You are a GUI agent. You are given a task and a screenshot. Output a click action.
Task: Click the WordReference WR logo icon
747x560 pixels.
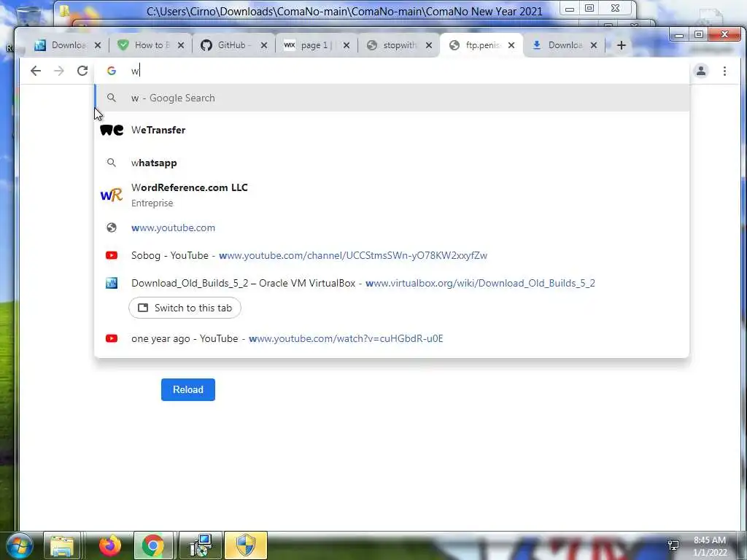click(x=112, y=195)
